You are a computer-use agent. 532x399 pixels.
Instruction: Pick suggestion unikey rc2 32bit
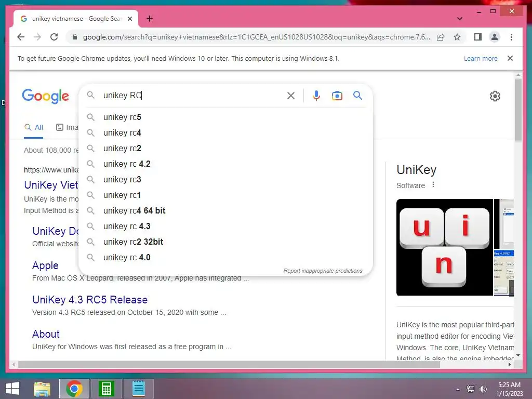pyautogui.click(x=225, y=242)
